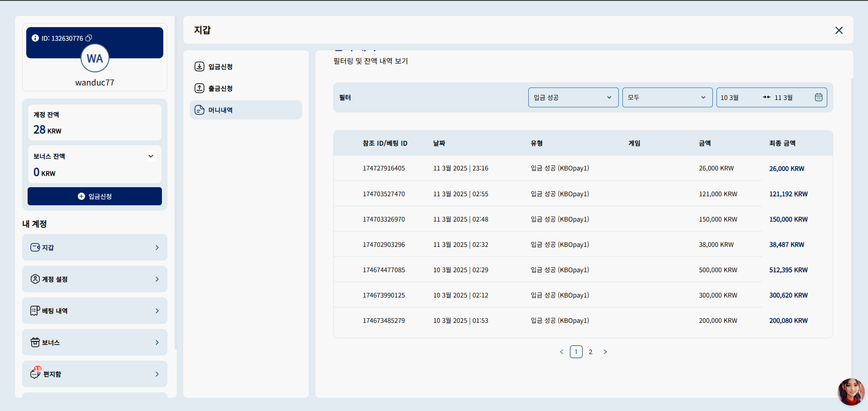Click the 계정 잔액 28 KRW balance

(x=95, y=123)
